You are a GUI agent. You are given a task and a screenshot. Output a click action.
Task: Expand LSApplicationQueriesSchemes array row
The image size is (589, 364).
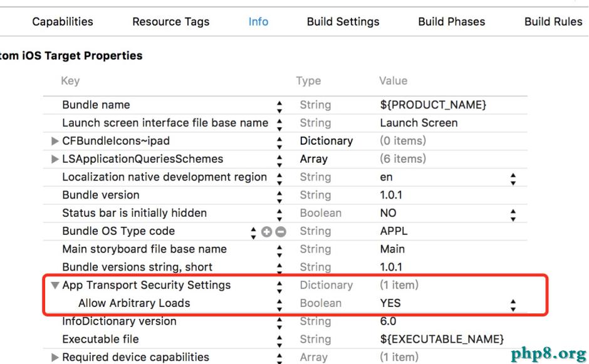[55, 159]
